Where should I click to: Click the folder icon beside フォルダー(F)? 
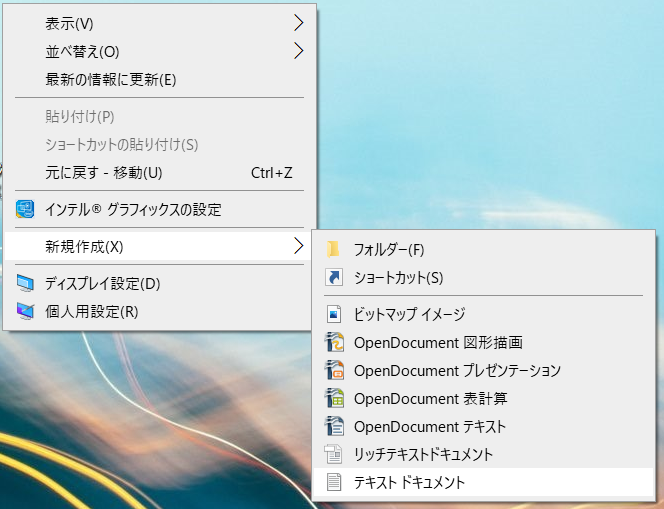[334, 249]
